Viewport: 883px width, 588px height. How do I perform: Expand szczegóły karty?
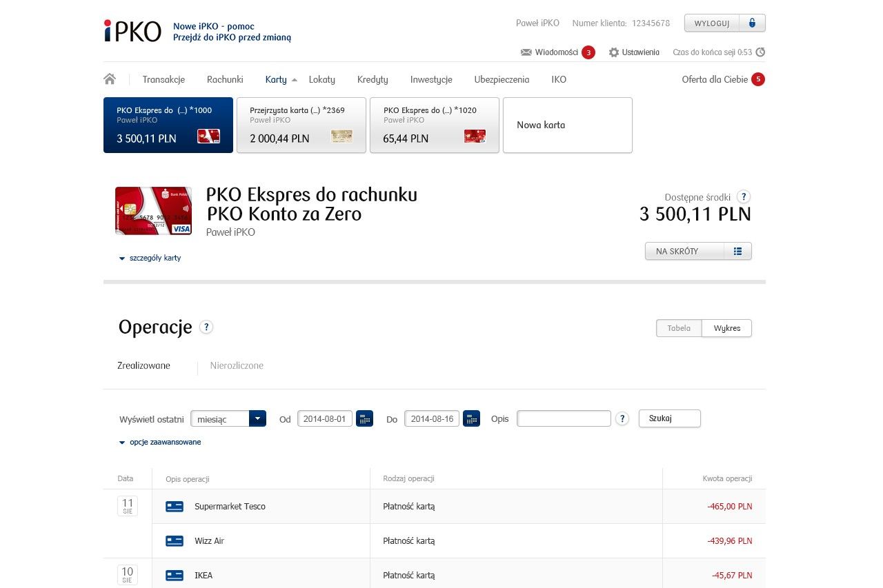pyautogui.click(x=150, y=258)
